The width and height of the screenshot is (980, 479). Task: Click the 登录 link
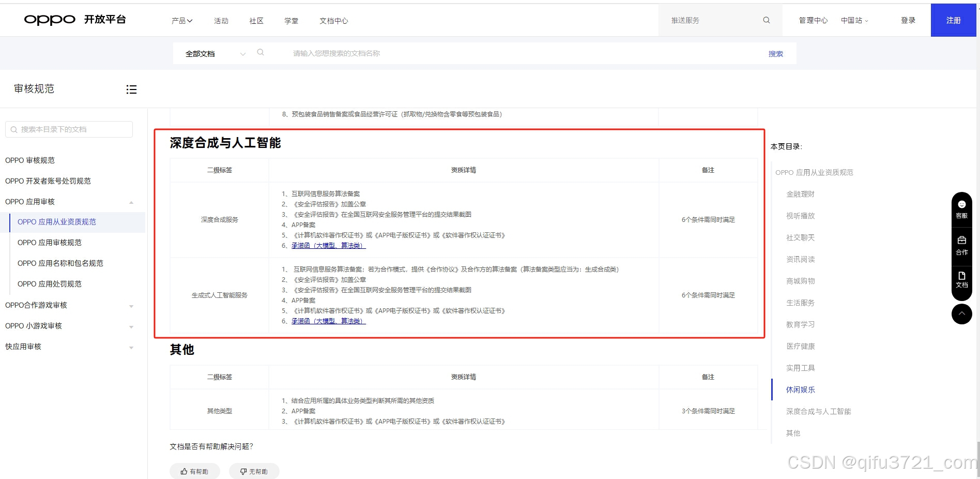pos(908,21)
